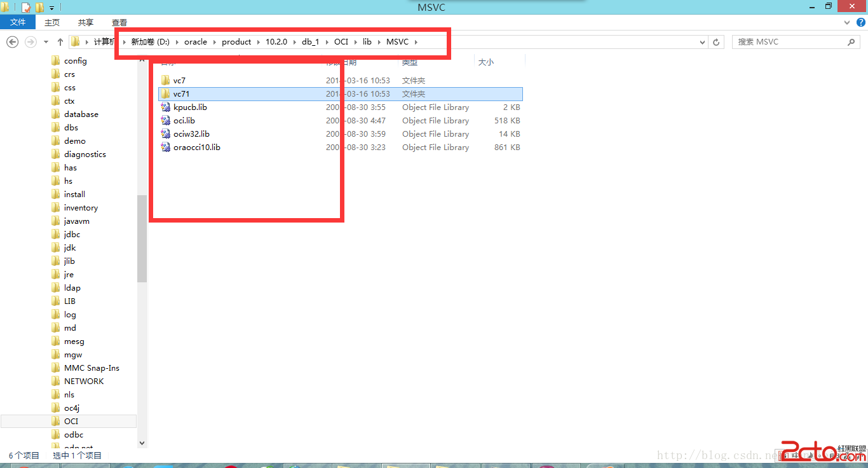Click the navigation pane scroll-up arrow

pyautogui.click(x=142, y=60)
